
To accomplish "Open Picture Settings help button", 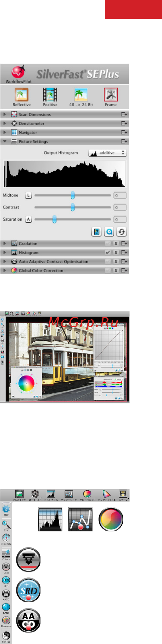I will point(96,232).
